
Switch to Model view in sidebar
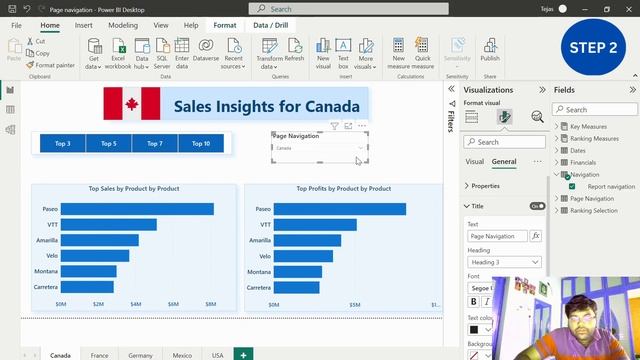point(10,130)
